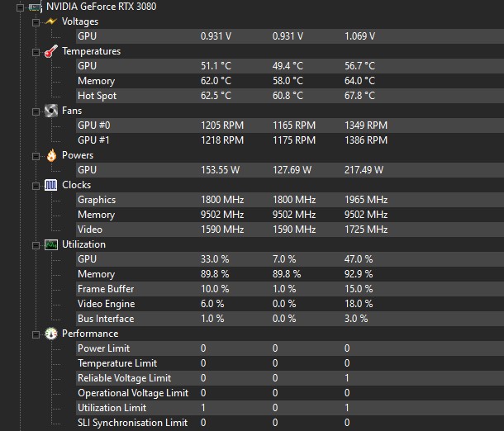Select the GPU #1 fan row
Viewport: 504px width, 431px height.
tap(290, 140)
